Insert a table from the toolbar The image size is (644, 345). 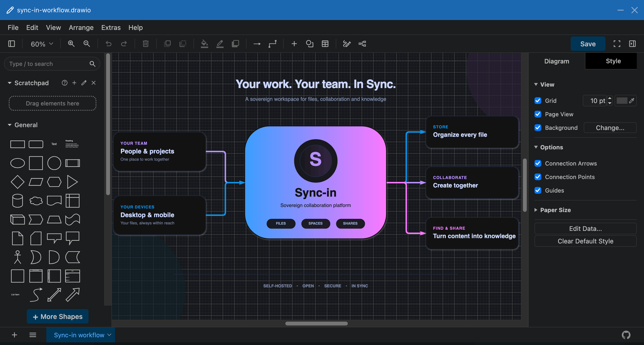pos(325,44)
